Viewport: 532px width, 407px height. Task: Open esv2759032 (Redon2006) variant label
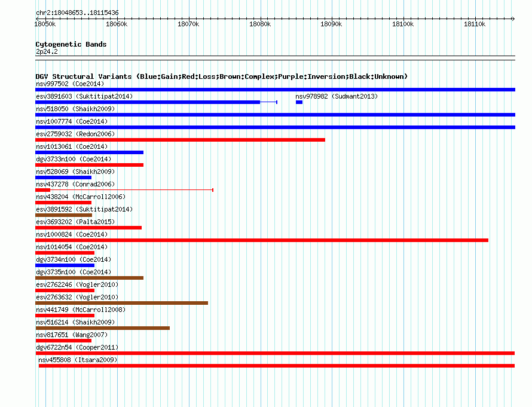[x=75, y=134]
